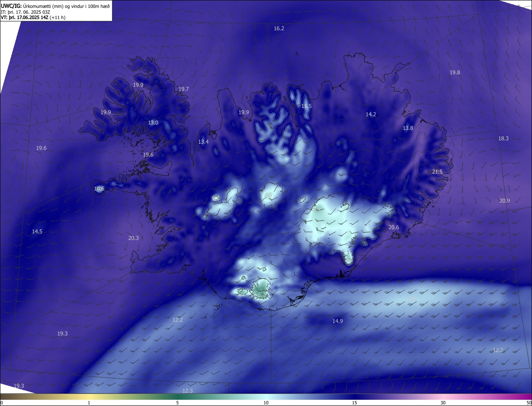Click the map title 'Úrkomumætti (mm) og vindur í 100m hæð'
The width and height of the screenshot is (532, 406).
[66, 6]
